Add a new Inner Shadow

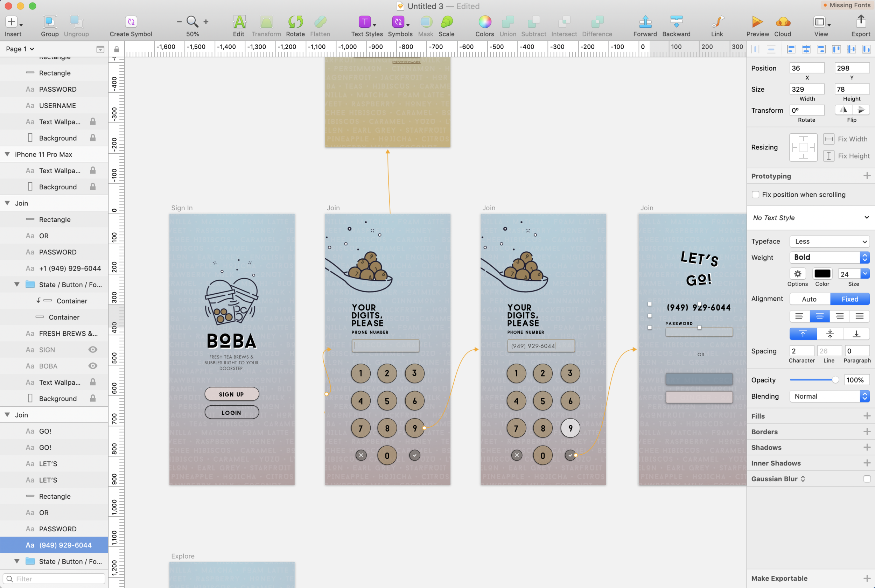pos(867,463)
